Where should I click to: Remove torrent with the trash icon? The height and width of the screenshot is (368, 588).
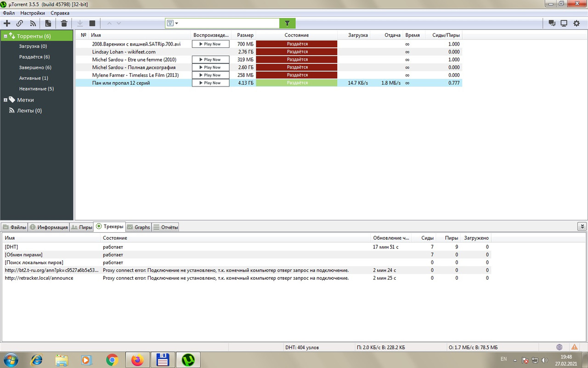(64, 23)
